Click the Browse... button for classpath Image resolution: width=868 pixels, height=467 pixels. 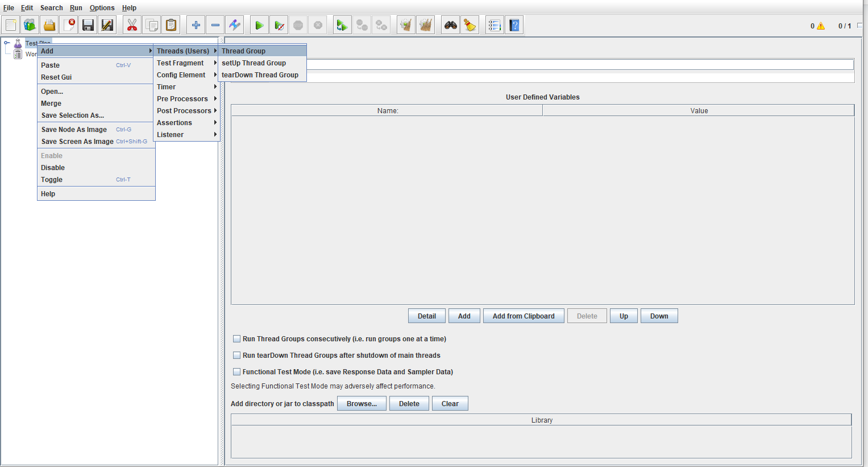[362, 404]
